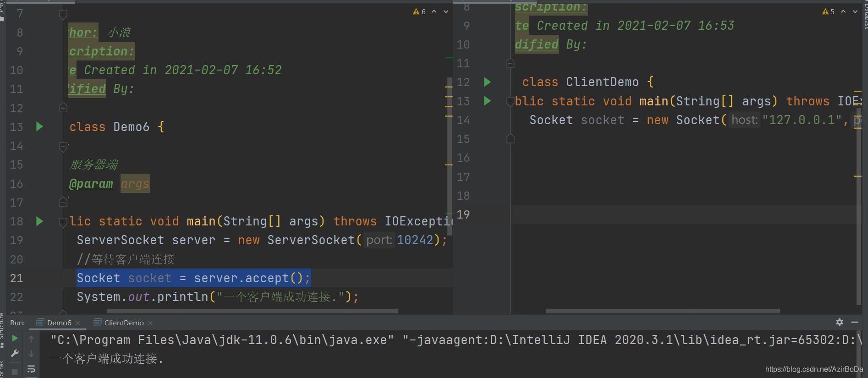
Task: Run ClientDemo main method from line 13 gutter
Action: 487,101
